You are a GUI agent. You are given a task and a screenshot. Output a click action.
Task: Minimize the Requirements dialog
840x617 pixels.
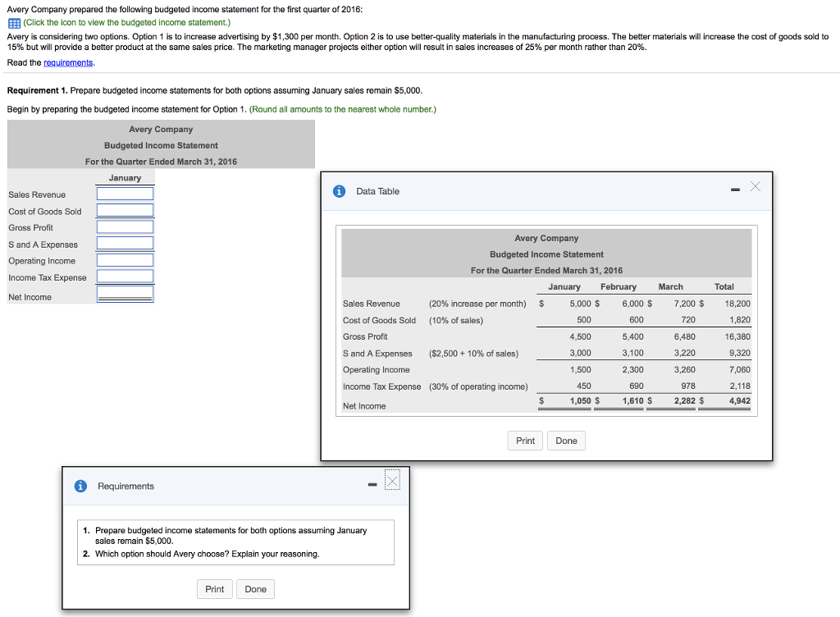coord(372,486)
